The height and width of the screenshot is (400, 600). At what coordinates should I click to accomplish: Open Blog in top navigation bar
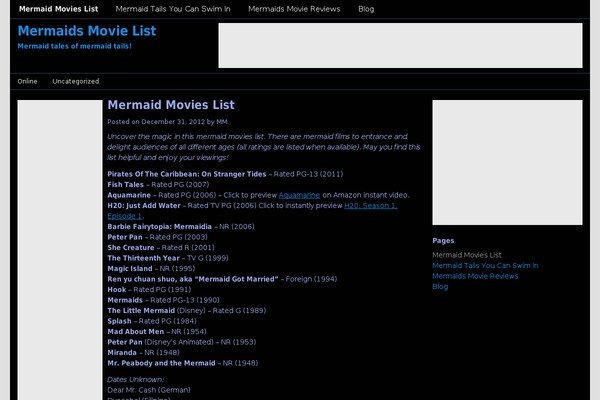(366, 9)
